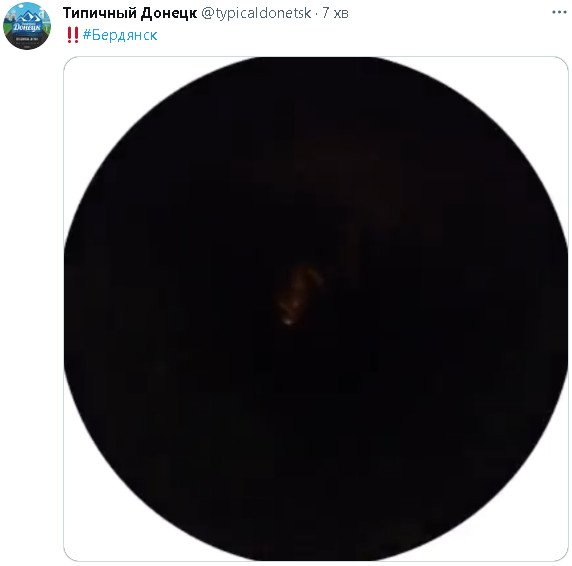Click the display name Типичный Донецк

[130, 13]
